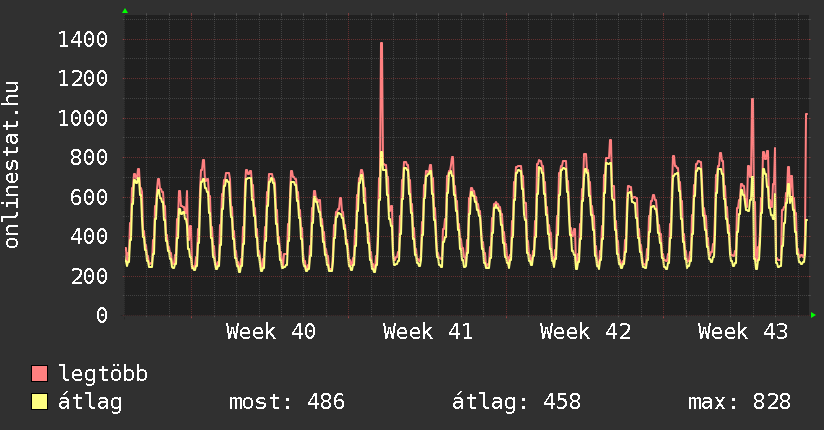Select the Week 40 axis label

tap(271, 332)
